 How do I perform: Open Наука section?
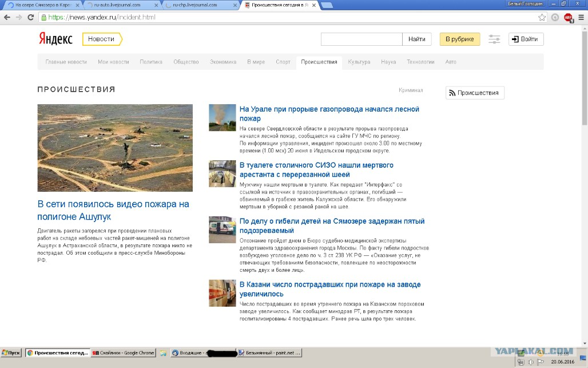pyautogui.click(x=388, y=62)
